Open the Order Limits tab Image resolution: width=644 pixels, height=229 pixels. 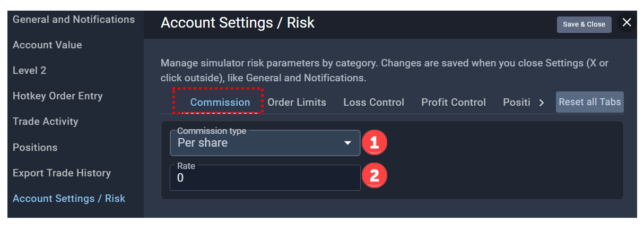pyautogui.click(x=297, y=103)
